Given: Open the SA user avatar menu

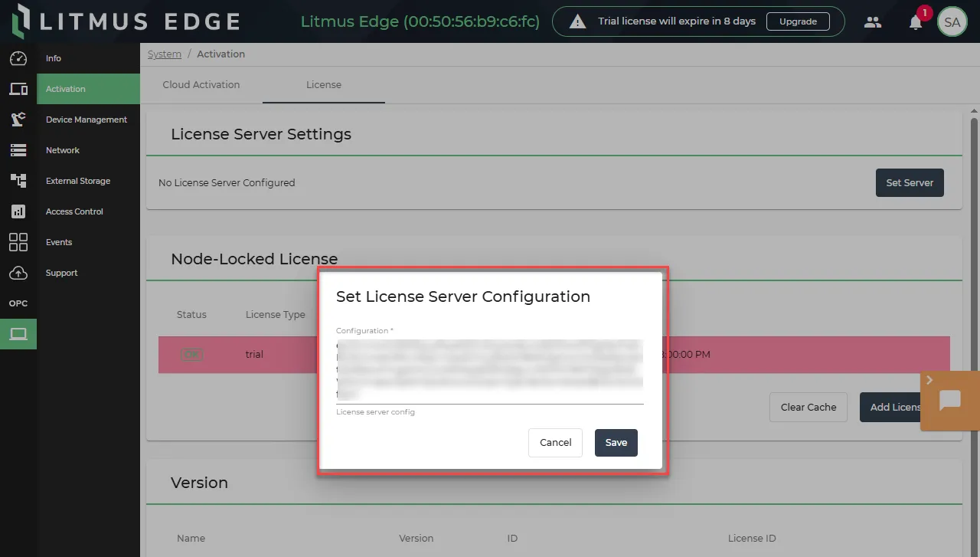Looking at the screenshot, I should coord(952,22).
